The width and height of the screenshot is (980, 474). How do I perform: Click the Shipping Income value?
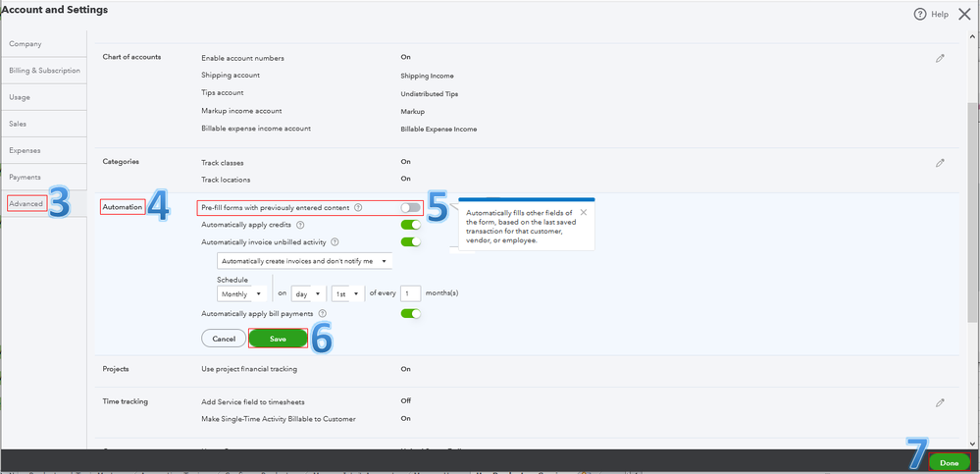pos(427,76)
